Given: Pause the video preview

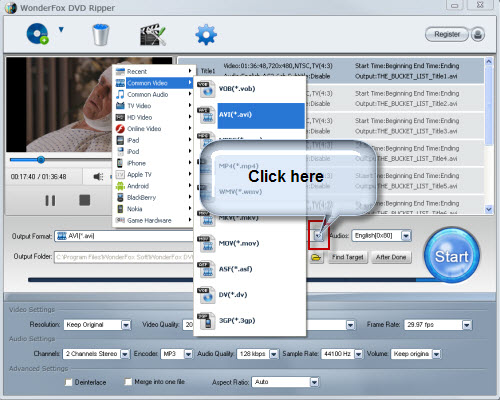Looking at the screenshot, I should coord(50,201).
